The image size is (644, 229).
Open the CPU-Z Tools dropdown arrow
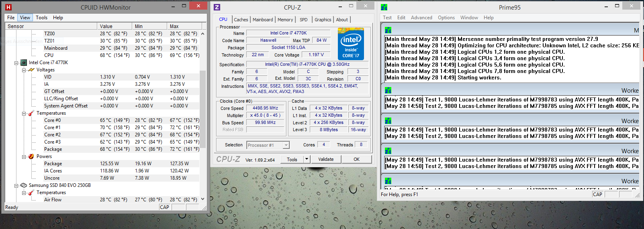pyautogui.click(x=307, y=159)
